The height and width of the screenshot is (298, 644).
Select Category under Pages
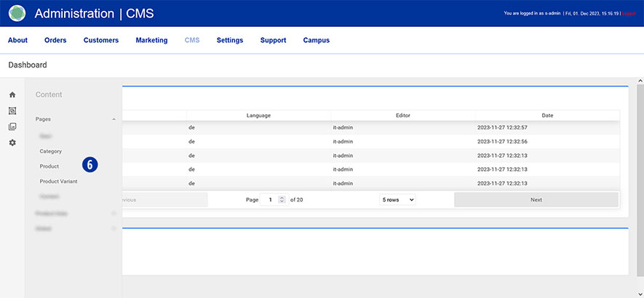click(51, 151)
